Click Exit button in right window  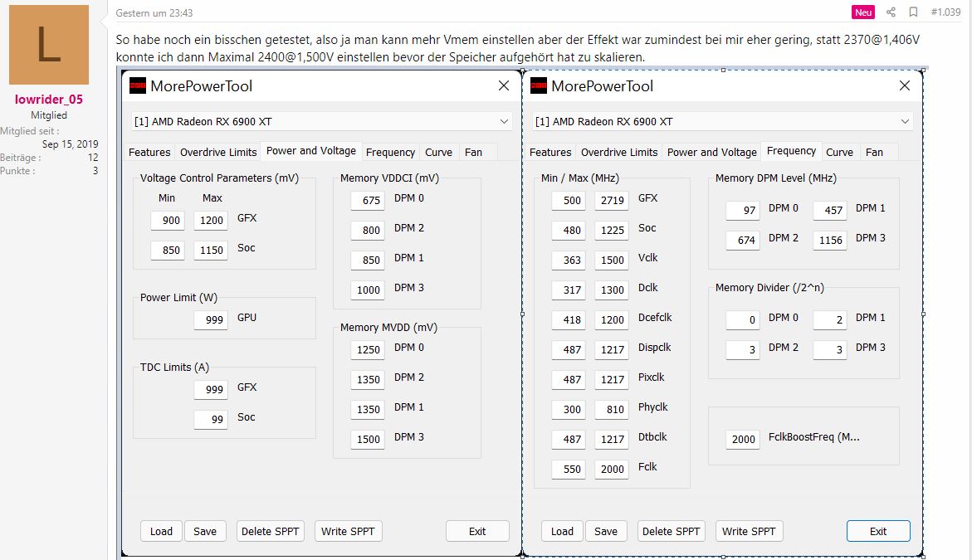[x=878, y=531]
